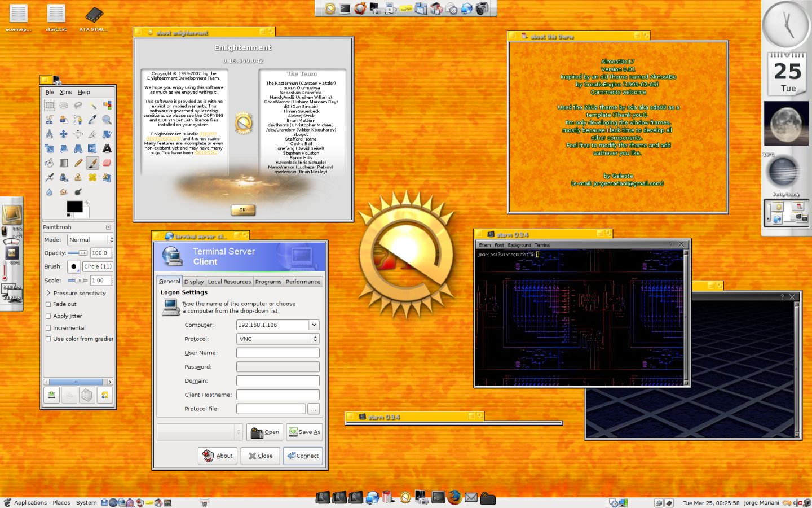
Task: Select the Move tool in GIMP
Action: click(64, 134)
